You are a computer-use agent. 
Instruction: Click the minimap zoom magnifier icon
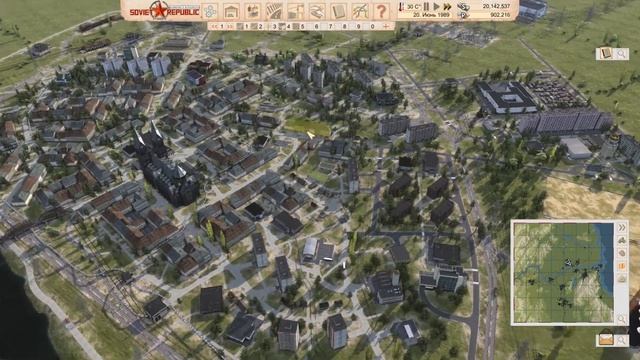[621, 318]
